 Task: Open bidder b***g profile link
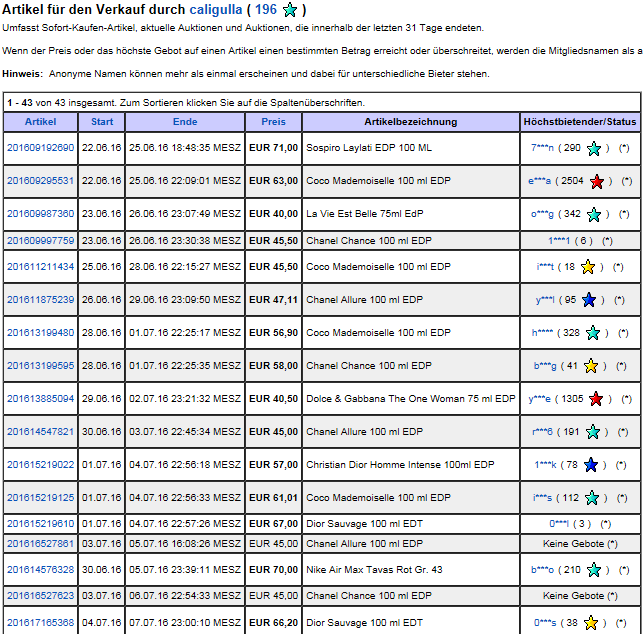tap(545, 365)
